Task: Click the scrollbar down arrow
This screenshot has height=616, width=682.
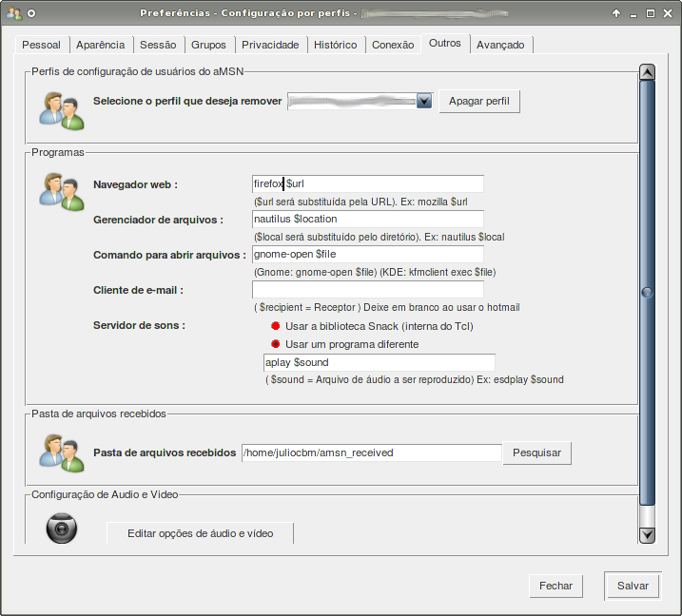Action: [647, 534]
